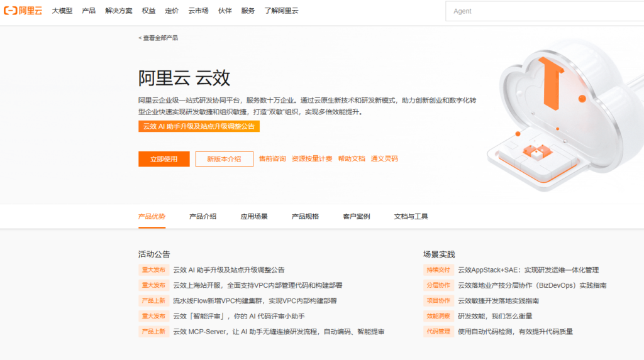This screenshot has width=644, height=360.
Task: Open the 产品 navigation menu
Action: (x=88, y=11)
